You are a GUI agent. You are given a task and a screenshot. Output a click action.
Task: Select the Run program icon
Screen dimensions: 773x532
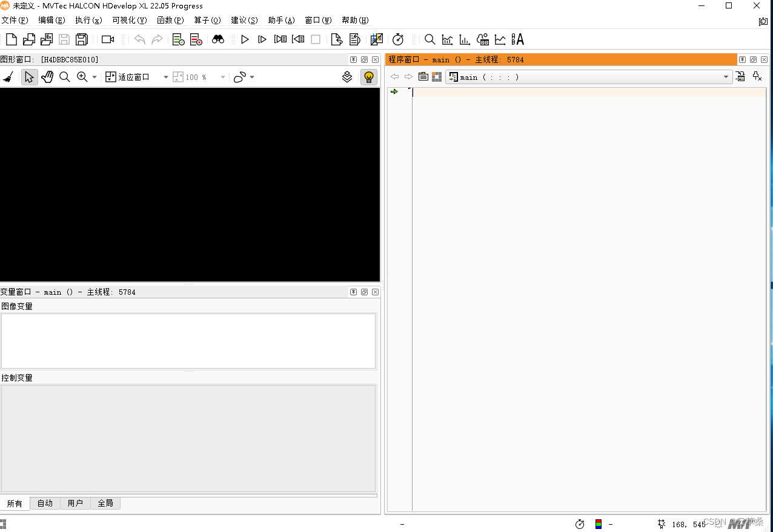pyautogui.click(x=245, y=39)
